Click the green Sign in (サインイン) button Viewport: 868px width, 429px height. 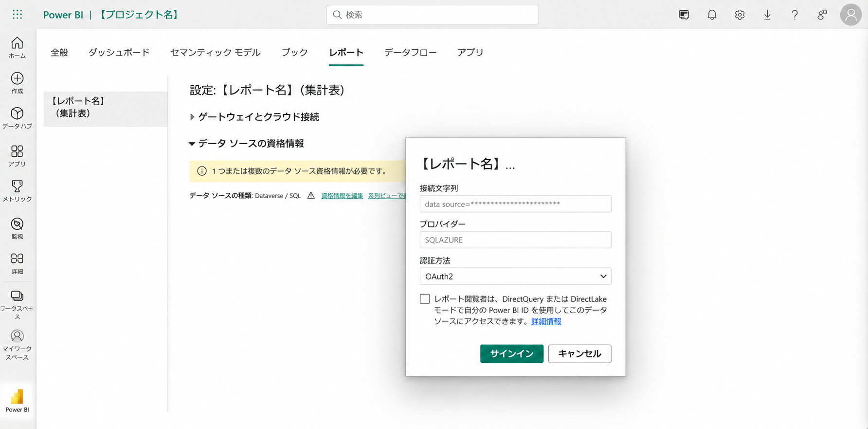tap(512, 354)
